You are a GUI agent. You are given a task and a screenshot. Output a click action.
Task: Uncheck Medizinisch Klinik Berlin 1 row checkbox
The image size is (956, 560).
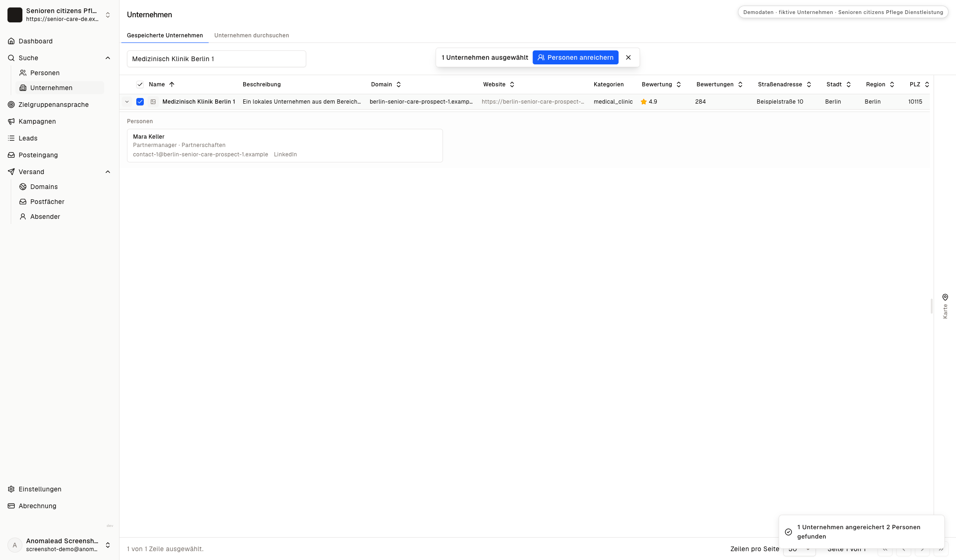(x=140, y=102)
